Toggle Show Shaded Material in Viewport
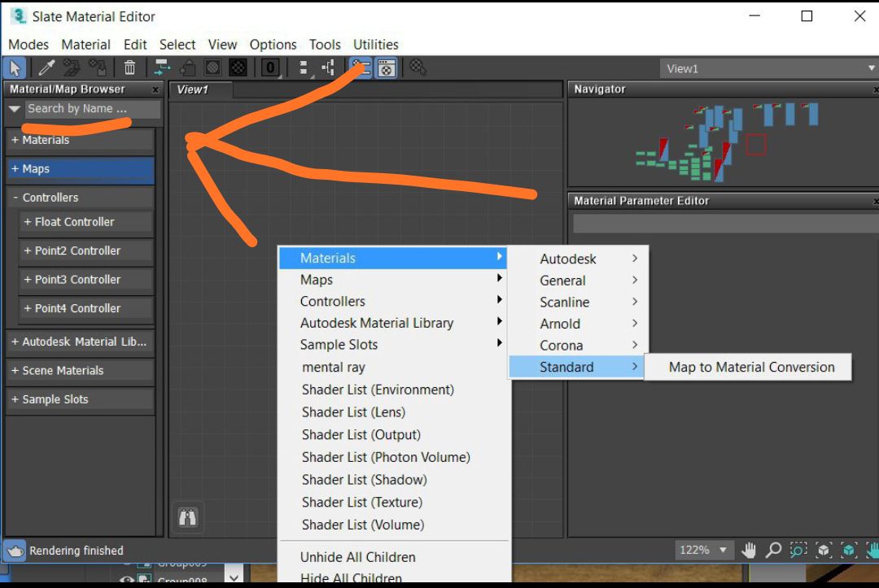 coord(213,68)
